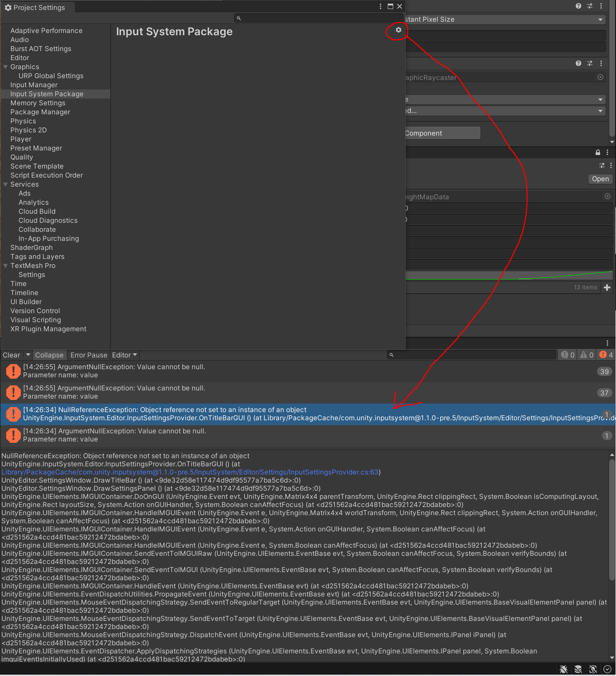Select Cloud Diagnostics under Services
The width and height of the screenshot is (616, 676).
[x=48, y=221]
